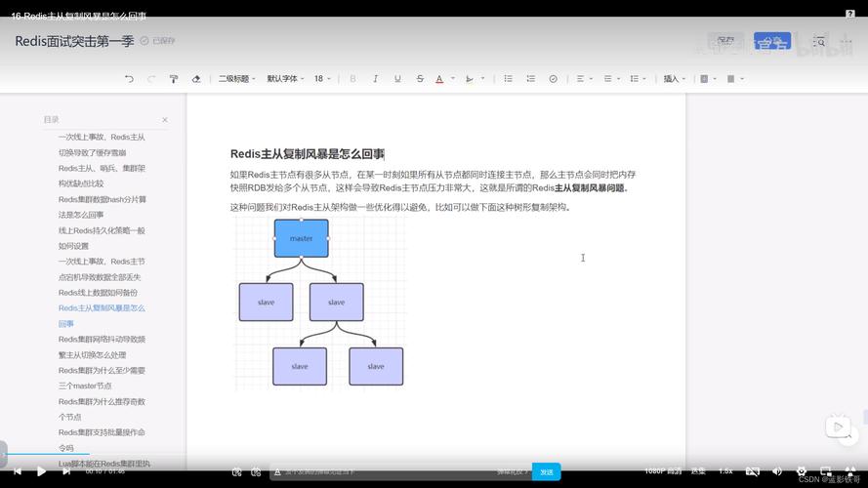The height and width of the screenshot is (488, 868).
Task: Skip to previous video
Action: pyautogui.click(x=18, y=471)
